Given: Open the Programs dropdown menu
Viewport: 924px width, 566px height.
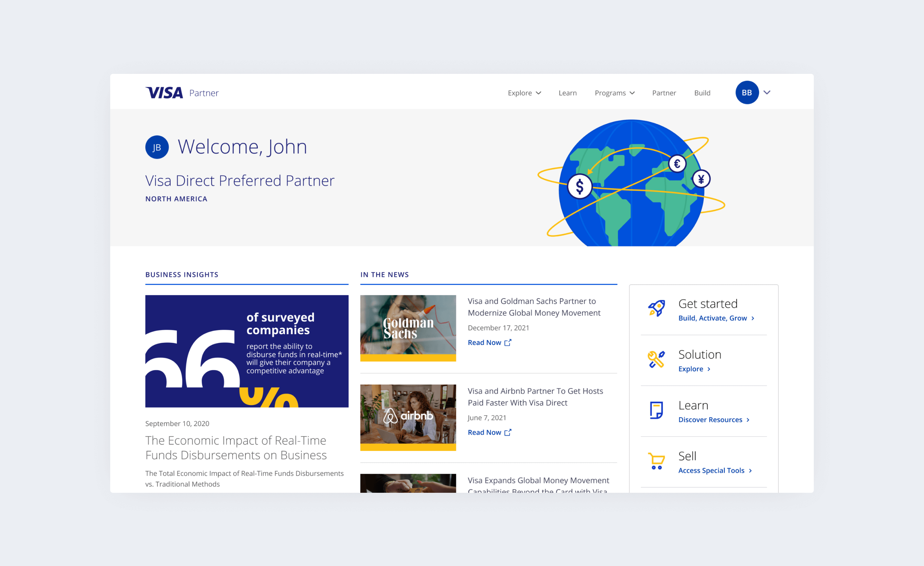Looking at the screenshot, I should click(614, 93).
